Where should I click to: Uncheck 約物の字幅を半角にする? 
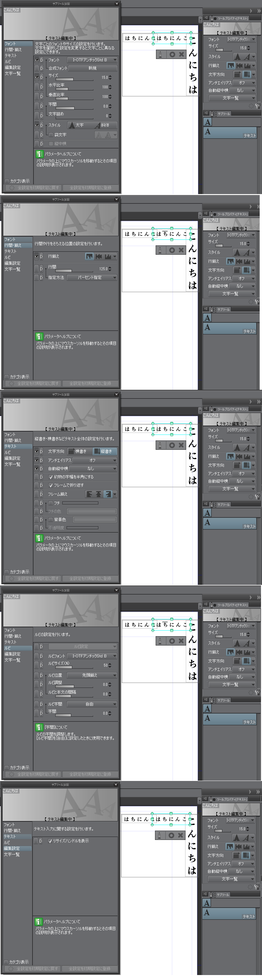51,477
